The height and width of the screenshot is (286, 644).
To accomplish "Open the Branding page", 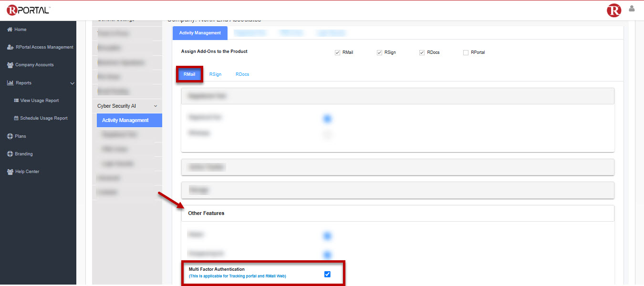I will pyautogui.click(x=24, y=154).
